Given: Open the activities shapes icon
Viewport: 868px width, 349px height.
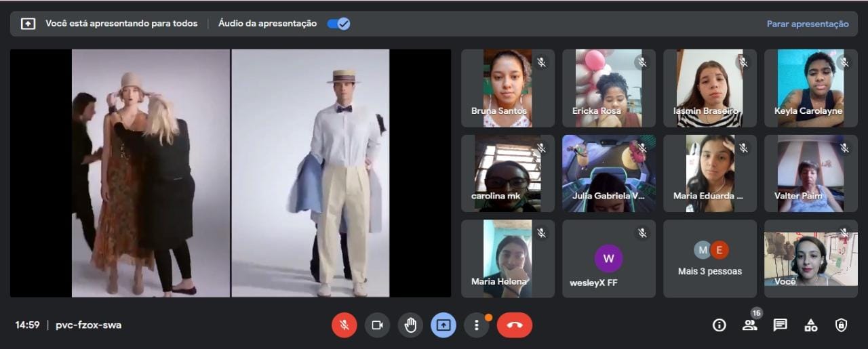Looking at the screenshot, I should [811, 325].
